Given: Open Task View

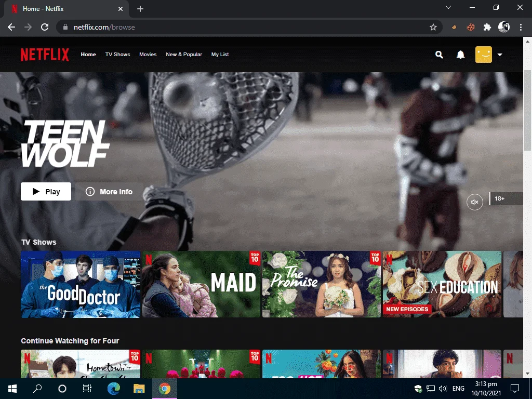Looking at the screenshot, I should [x=87, y=389].
